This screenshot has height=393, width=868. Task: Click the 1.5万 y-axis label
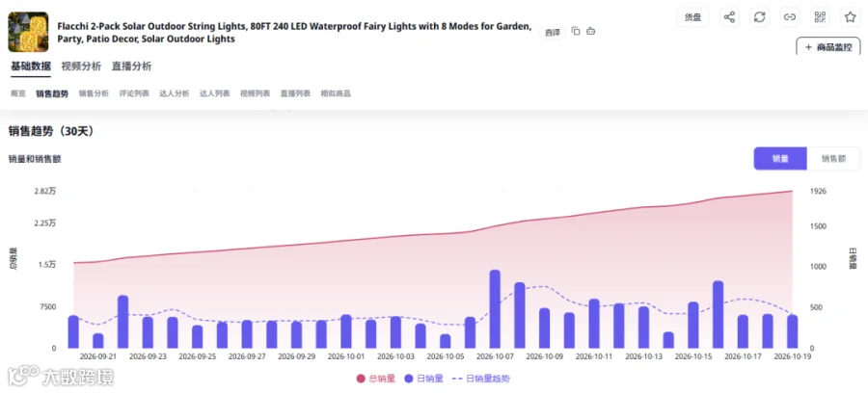(46, 264)
